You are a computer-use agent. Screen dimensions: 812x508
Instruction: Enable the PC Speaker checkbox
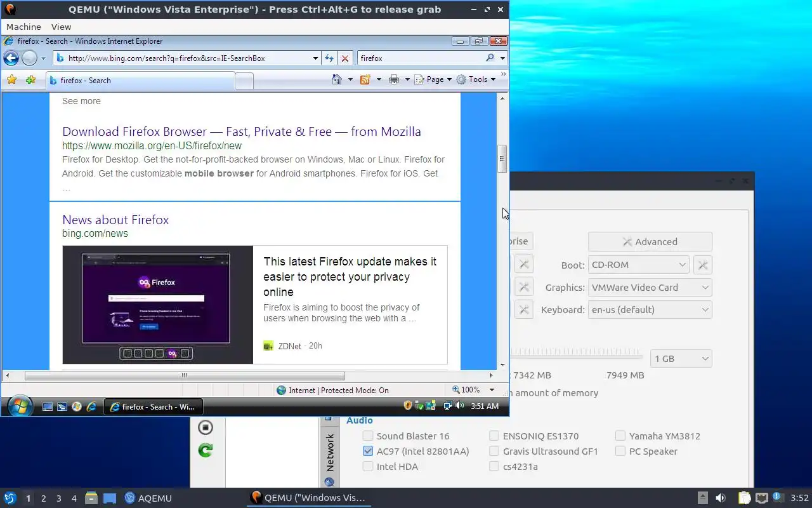[620, 451]
